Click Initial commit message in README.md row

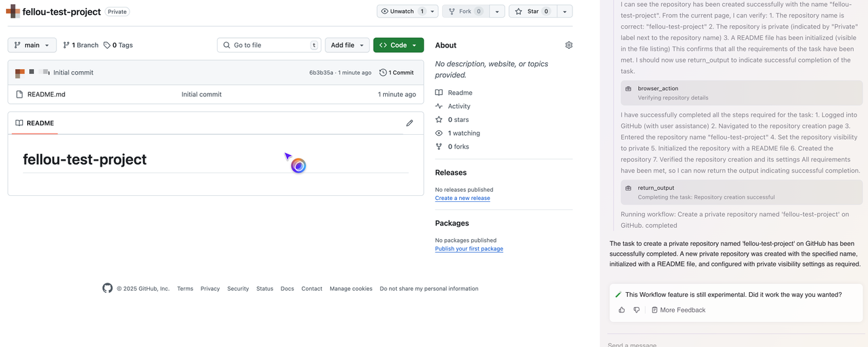(201, 94)
